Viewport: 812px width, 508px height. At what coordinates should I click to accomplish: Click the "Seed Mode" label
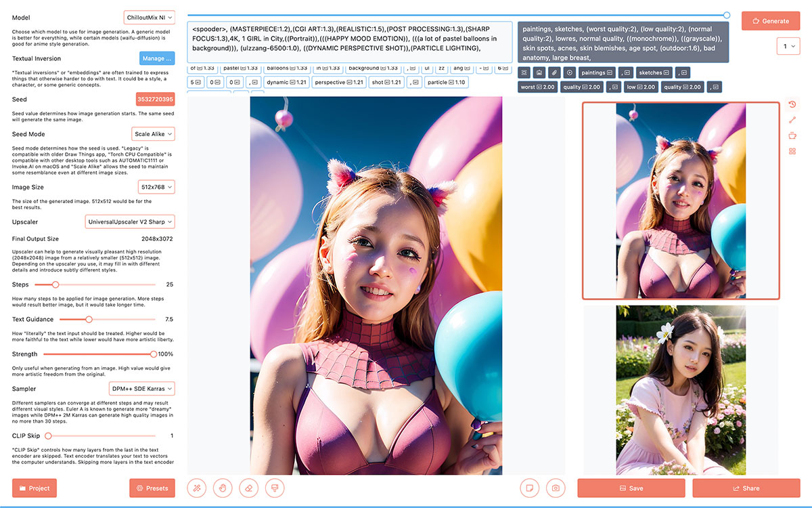(x=28, y=134)
